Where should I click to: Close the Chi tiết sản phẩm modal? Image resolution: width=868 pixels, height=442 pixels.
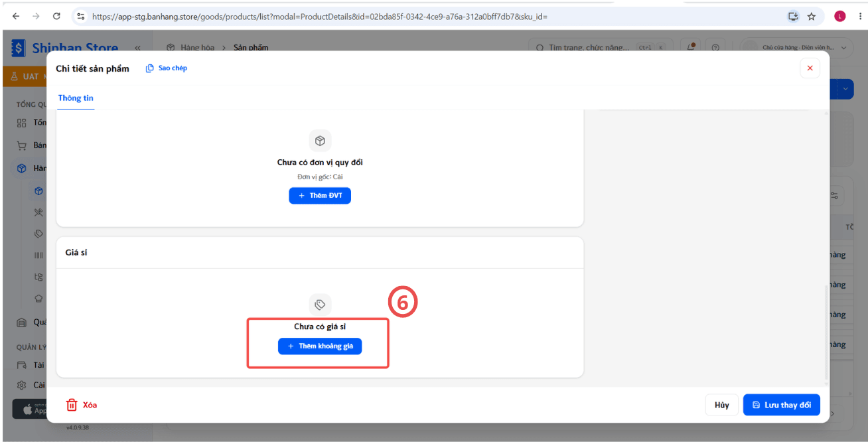pos(810,68)
